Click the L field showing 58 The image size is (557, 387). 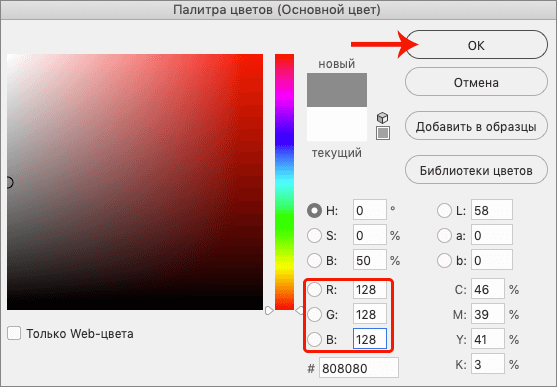tap(492, 210)
